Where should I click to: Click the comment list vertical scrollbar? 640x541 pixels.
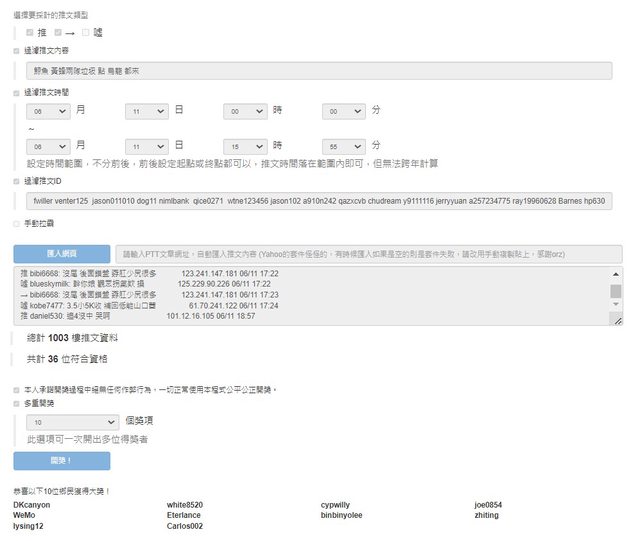pos(616,290)
